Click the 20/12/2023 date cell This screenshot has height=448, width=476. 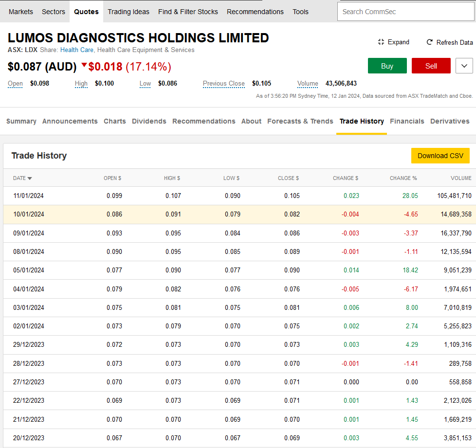(29, 438)
